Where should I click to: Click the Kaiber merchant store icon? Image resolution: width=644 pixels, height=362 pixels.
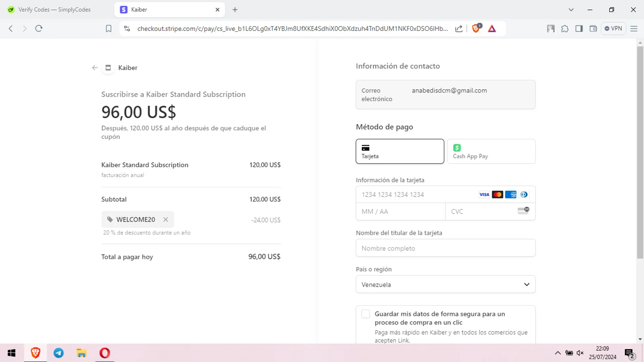[108, 68]
